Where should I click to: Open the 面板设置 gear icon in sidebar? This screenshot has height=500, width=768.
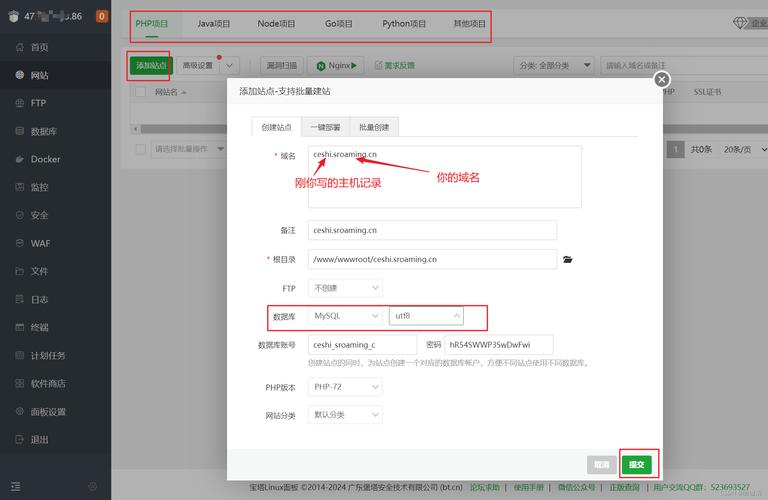pos(20,411)
